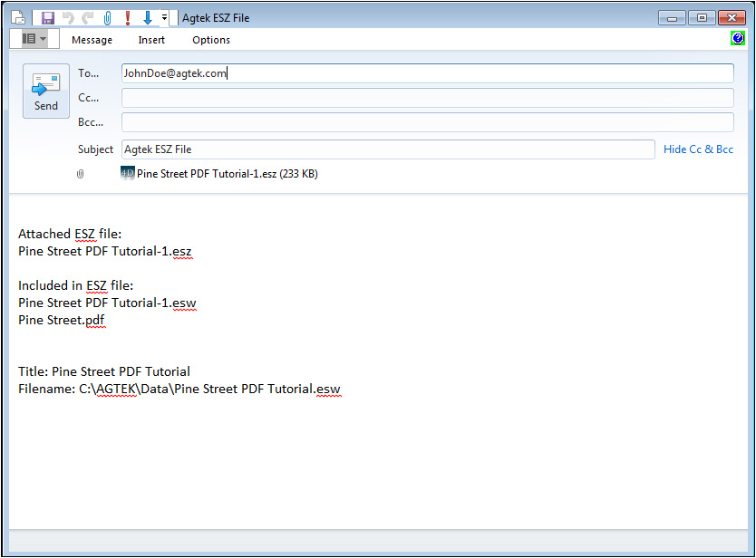Open the Message tab

click(x=92, y=40)
